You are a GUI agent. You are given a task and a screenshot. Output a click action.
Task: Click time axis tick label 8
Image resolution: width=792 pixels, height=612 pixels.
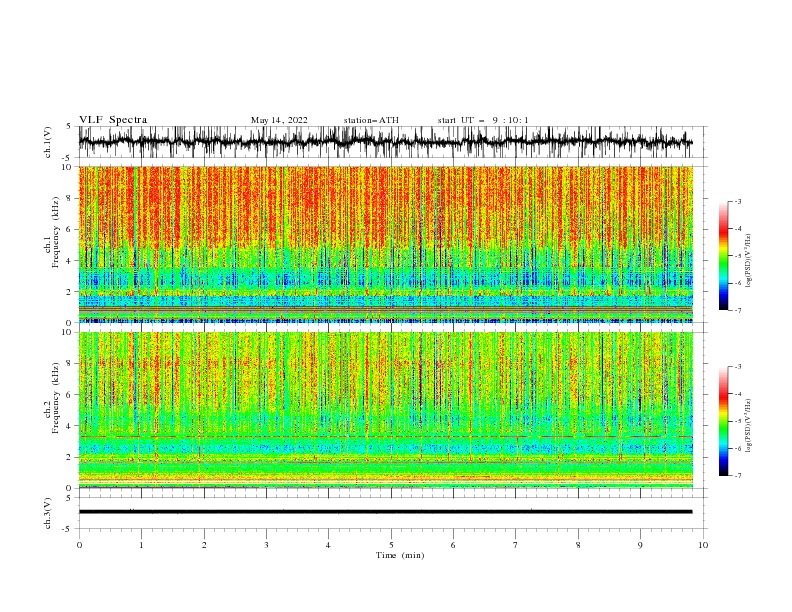tap(578, 545)
